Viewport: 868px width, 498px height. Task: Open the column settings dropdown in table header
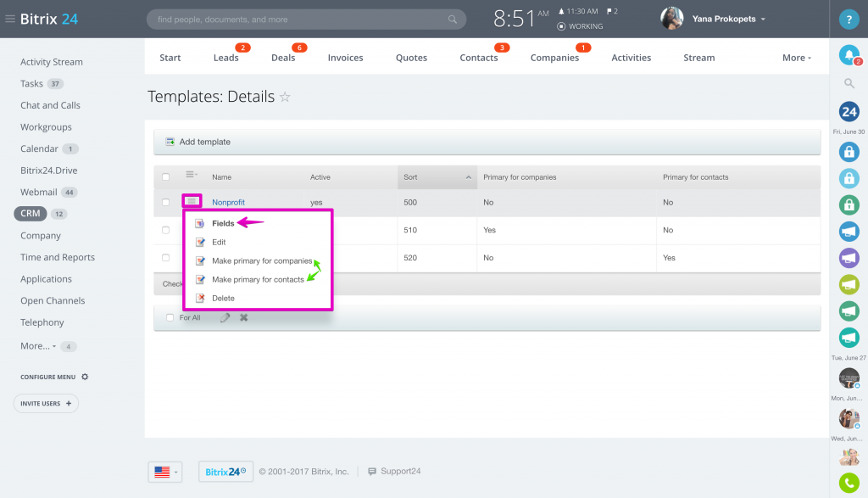coord(192,175)
